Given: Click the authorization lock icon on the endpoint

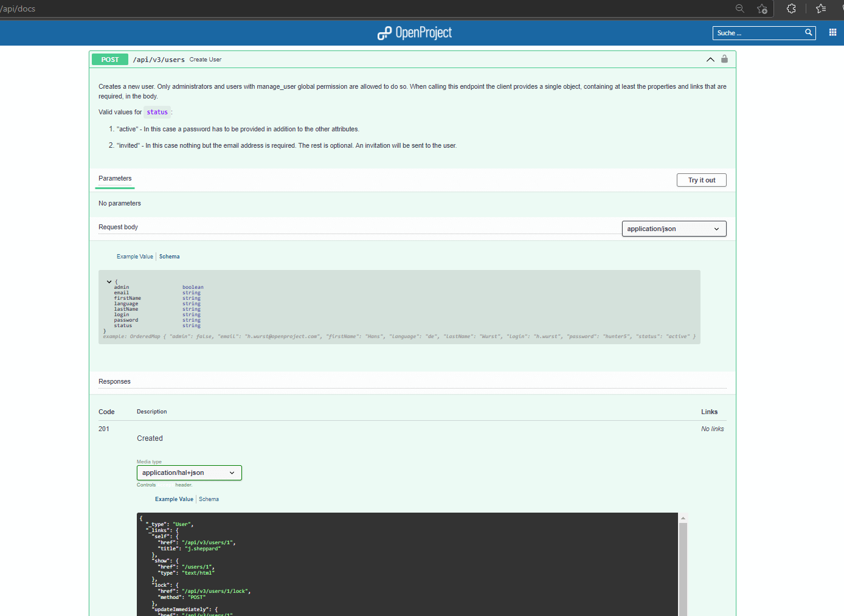Looking at the screenshot, I should point(724,59).
